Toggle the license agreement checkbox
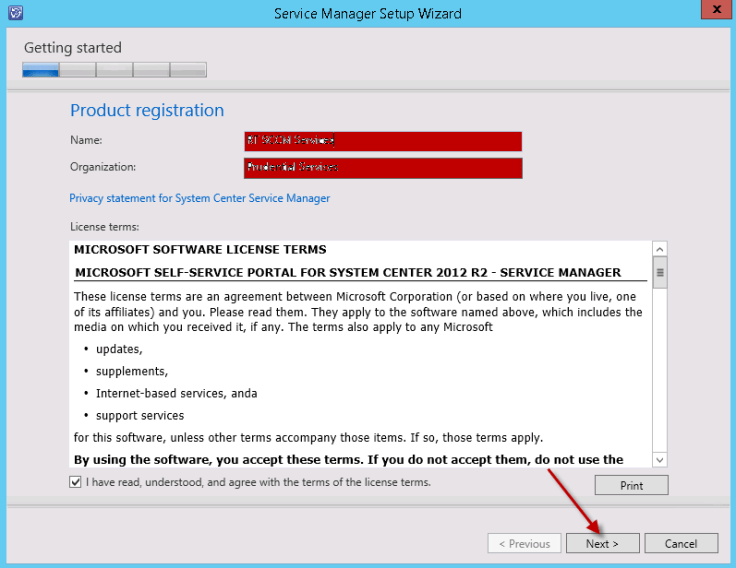Image resolution: width=736 pixels, height=568 pixels. 77,482
